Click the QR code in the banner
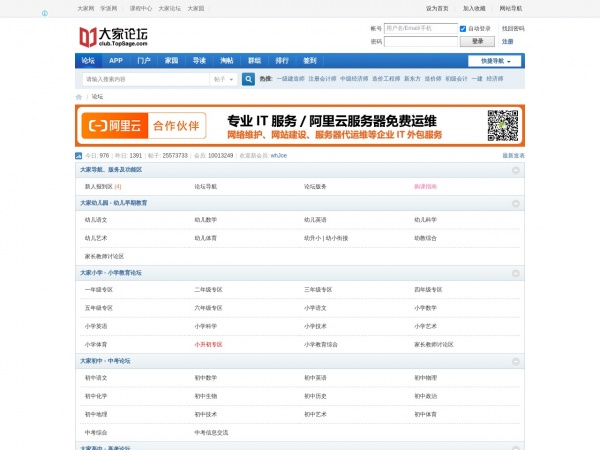 503,126
